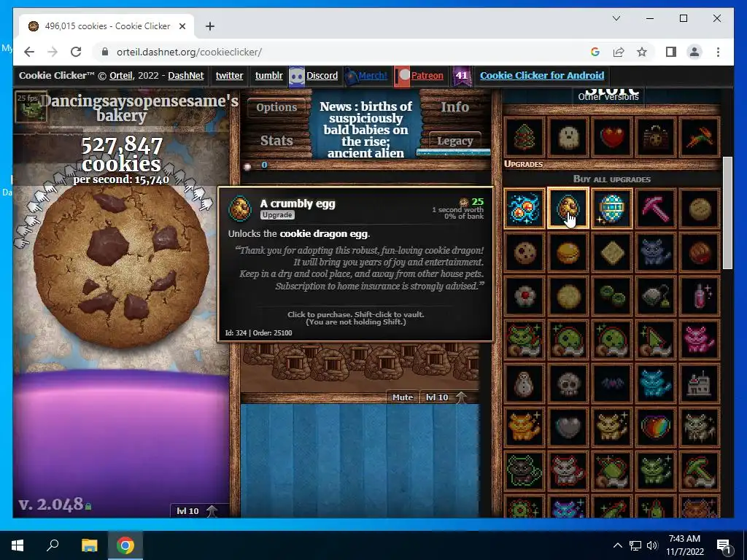Open a new Chrome tab
747x560 pixels.
pos(209,26)
